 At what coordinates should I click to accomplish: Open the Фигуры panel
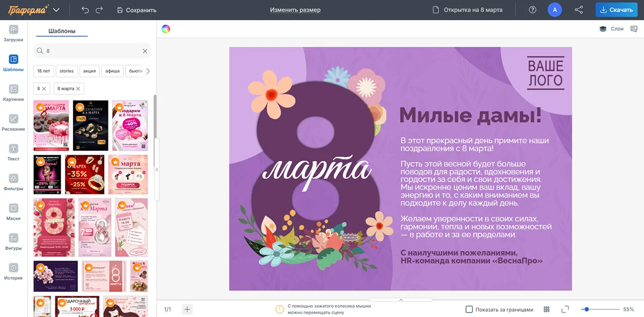pos(13,242)
